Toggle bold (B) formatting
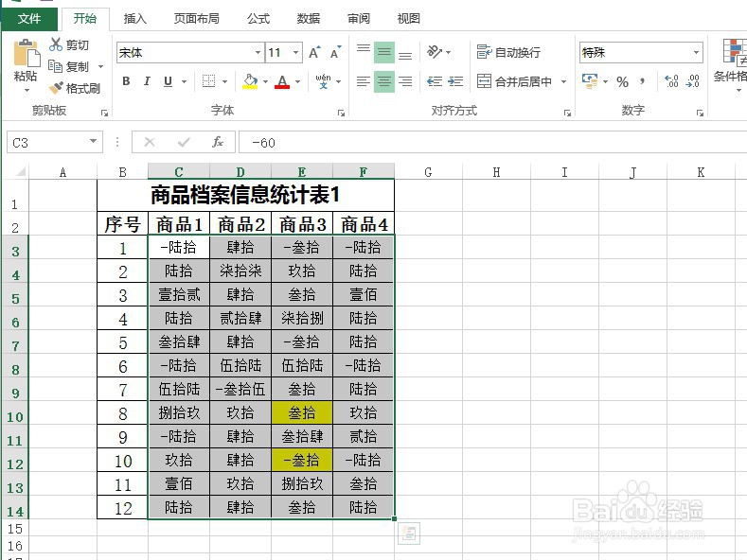Image resolution: width=747 pixels, height=560 pixels. coord(126,81)
